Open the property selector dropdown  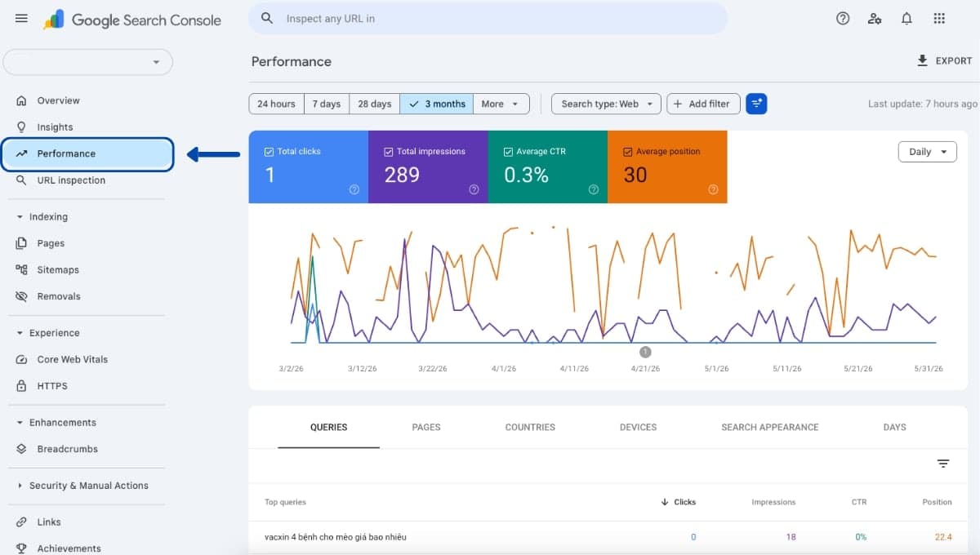click(88, 62)
